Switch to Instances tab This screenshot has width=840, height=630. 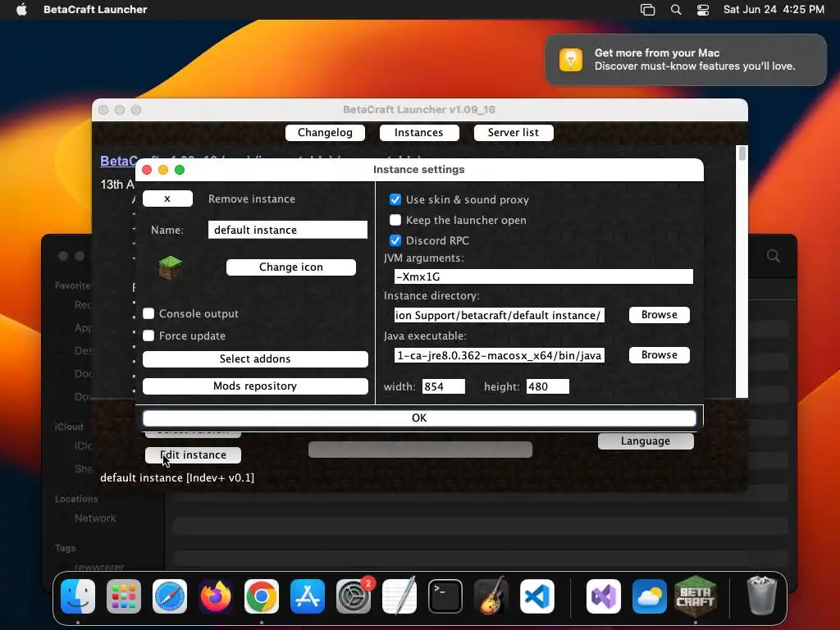coord(419,132)
